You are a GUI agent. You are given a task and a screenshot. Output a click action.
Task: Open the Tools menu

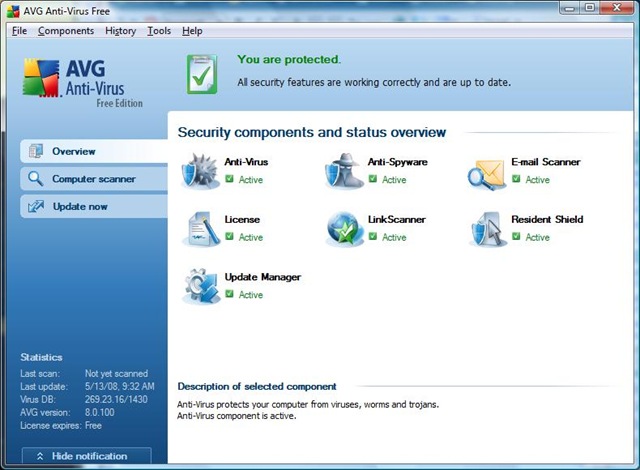[x=159, y=31]
